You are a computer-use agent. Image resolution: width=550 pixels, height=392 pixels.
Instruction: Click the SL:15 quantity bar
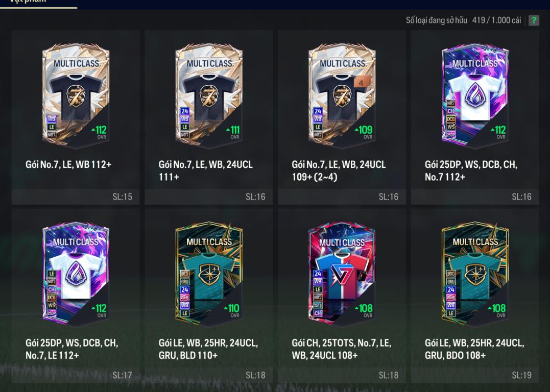click(76, 197)
